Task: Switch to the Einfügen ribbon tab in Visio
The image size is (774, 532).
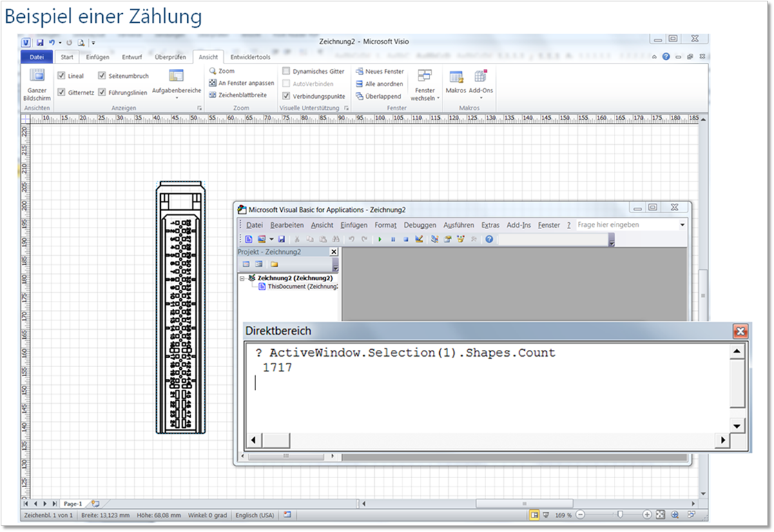Action: coord(98,57)
